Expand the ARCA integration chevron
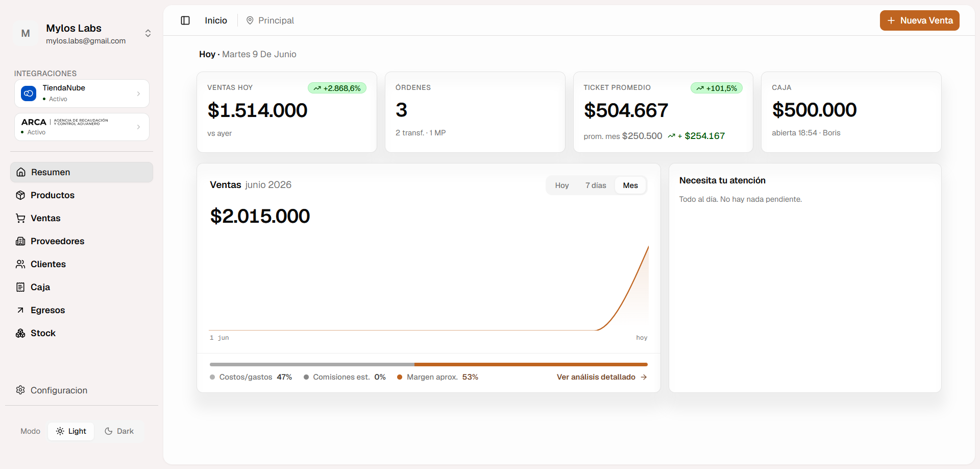Screen dimensions: 980x469 tap(138, 127)
